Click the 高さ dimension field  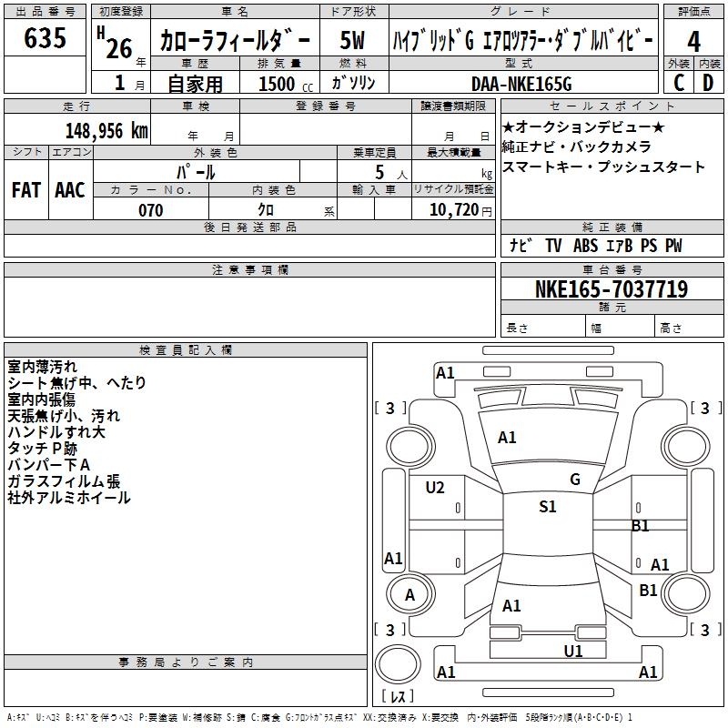click(689, 328)
